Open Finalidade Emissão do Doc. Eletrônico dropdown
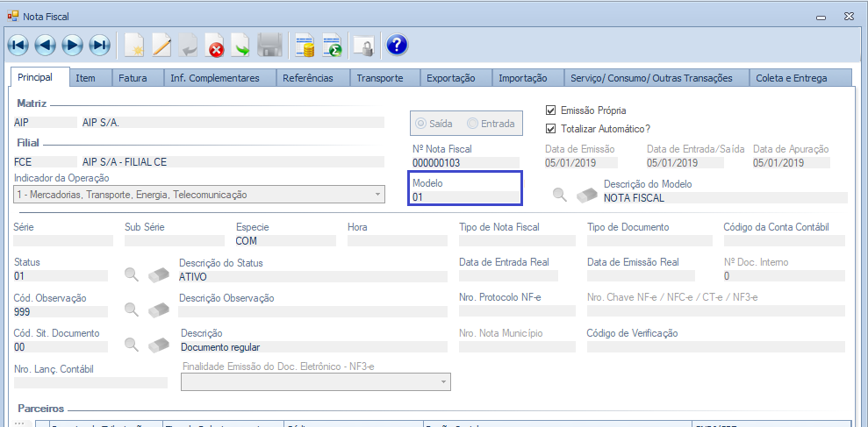The width and height of the screenshot is (868, 427). (444, 381)
